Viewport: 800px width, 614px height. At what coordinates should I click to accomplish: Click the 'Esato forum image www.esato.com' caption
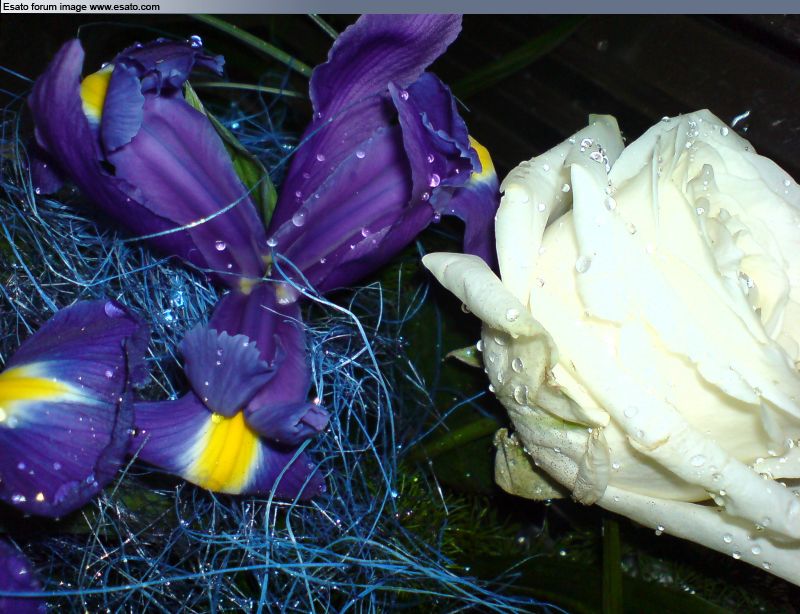coord(81,7)
